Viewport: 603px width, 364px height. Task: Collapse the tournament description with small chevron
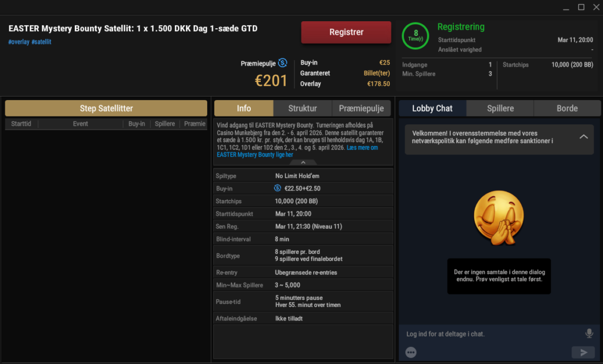(x=303, y=162)
